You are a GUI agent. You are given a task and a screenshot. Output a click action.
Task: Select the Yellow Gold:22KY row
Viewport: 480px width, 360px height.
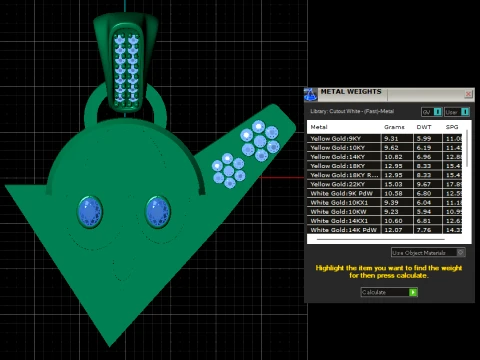385,184
